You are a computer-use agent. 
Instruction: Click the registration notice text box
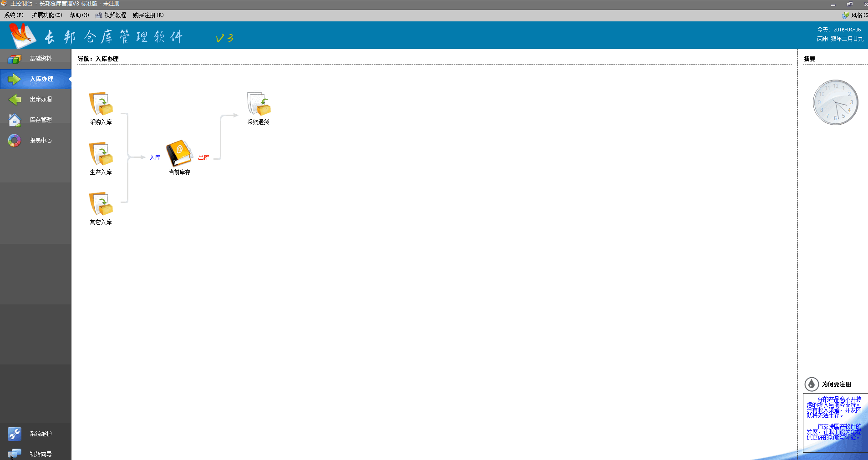[x=835, y=423]
